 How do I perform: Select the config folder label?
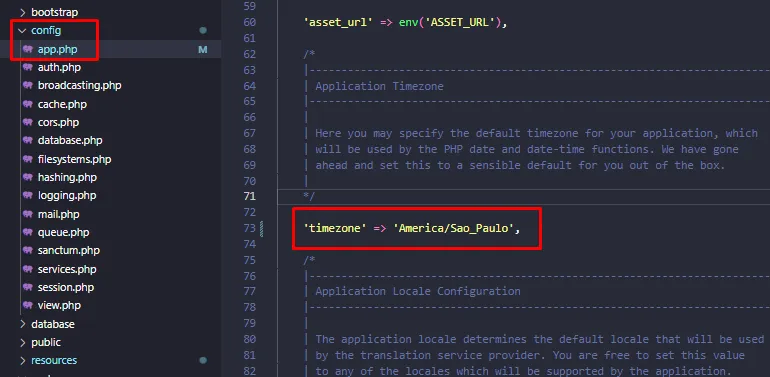click(x=46, y=30)
